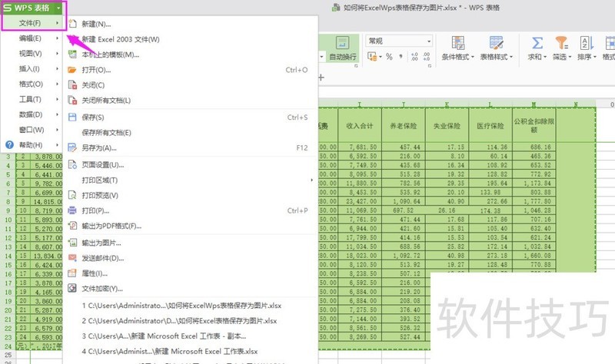Viewport: 615px width, 364px height.
Task: Click the Save As icon
Action: tap(72, 147)
